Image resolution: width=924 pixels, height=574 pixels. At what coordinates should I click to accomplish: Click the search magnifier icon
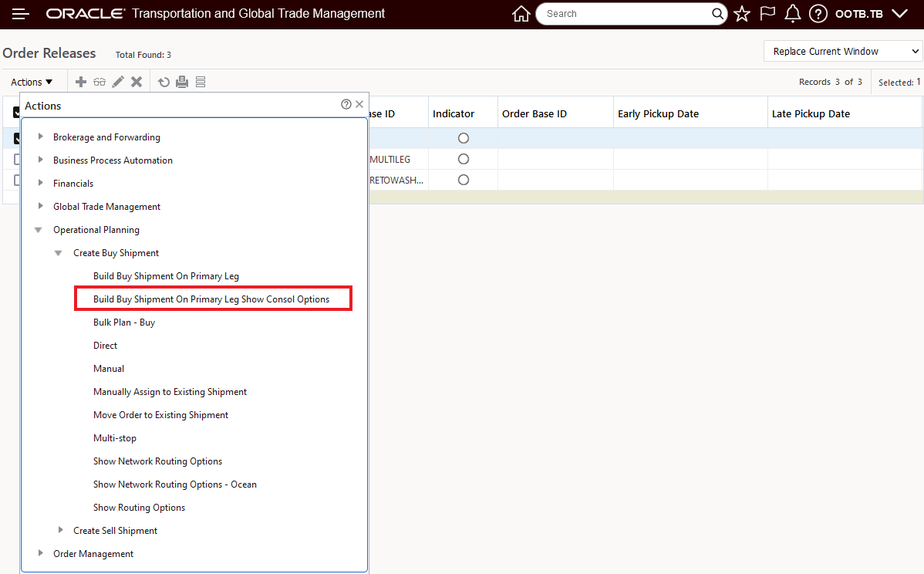point(717,14)
